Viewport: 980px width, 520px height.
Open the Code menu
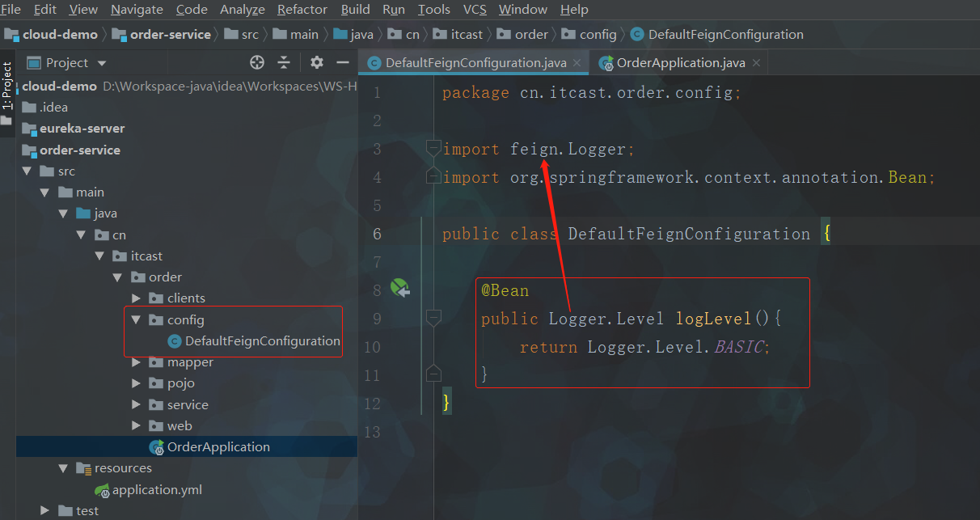192,10
